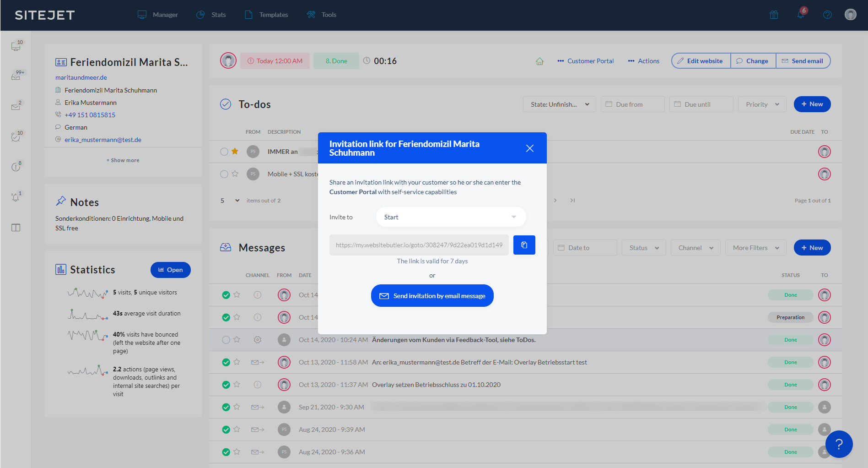This screenshot has width=868, height=468.
Task: Open user avatar in the top bar
Action: pos(851,15)
